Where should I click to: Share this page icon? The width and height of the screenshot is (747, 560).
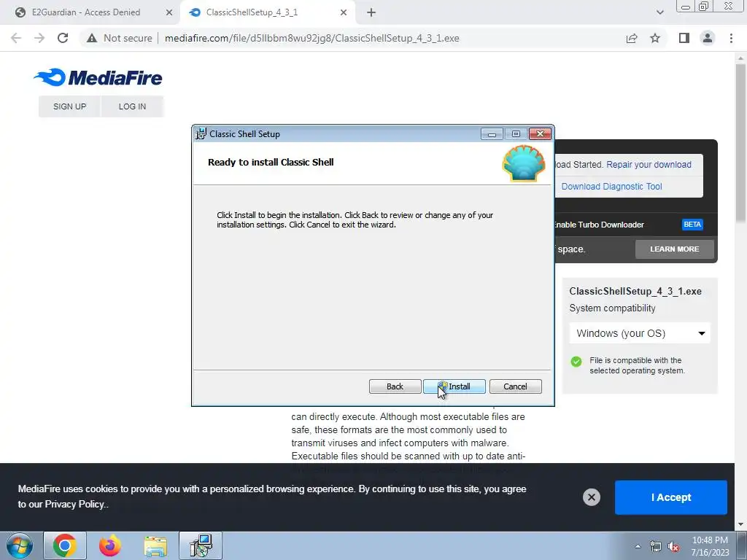coord(632,38)
